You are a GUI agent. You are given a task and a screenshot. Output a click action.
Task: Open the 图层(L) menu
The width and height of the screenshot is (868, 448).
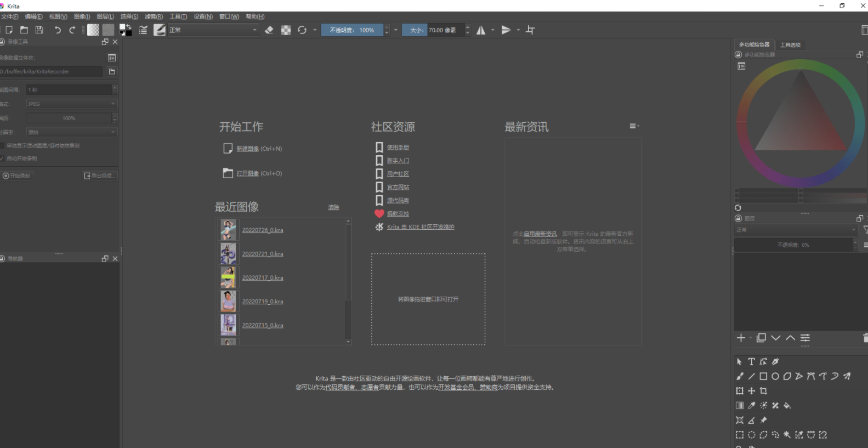coord(105,16)
